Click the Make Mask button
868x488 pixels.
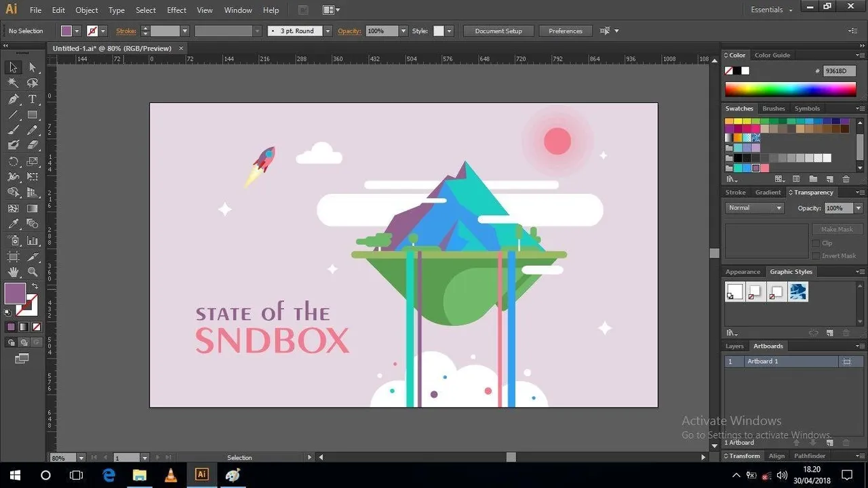(x=837, y=229)
